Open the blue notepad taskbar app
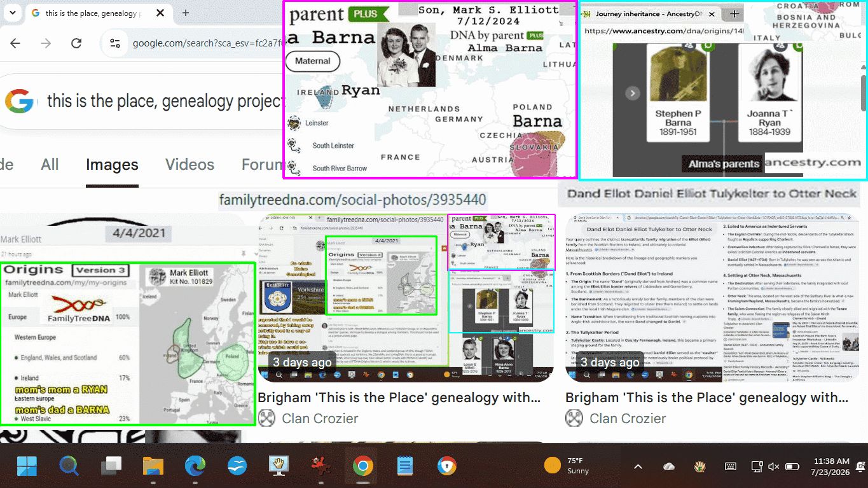The width and height of the screenshot is (868, 488). click(404, 466)
